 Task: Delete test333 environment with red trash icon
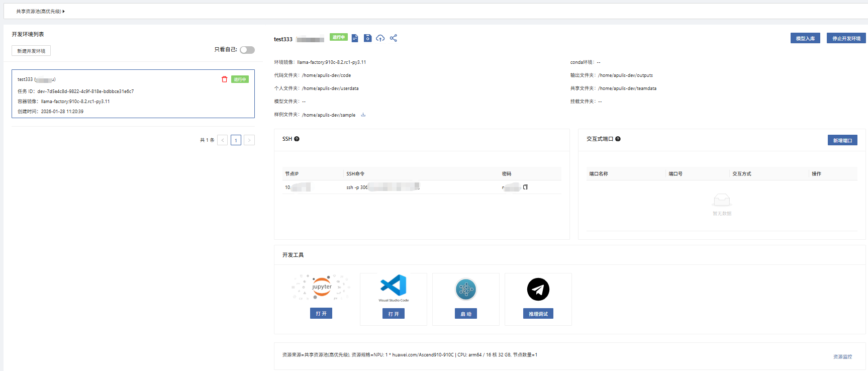point(225,79)
